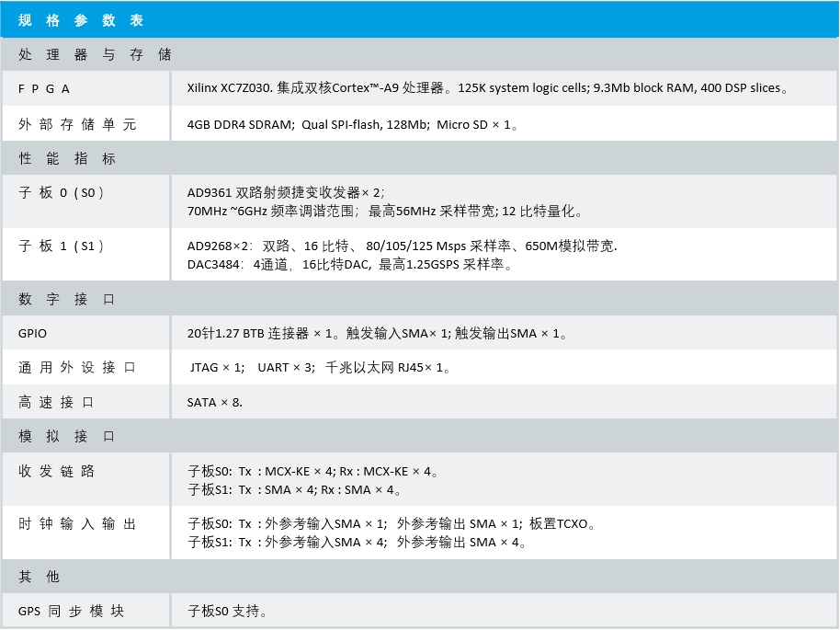Image resolution: width=840 pixels, height=630 pixels.
Task: Select the 子板1 (S1) row label
Action: click(x=62, y=246)
